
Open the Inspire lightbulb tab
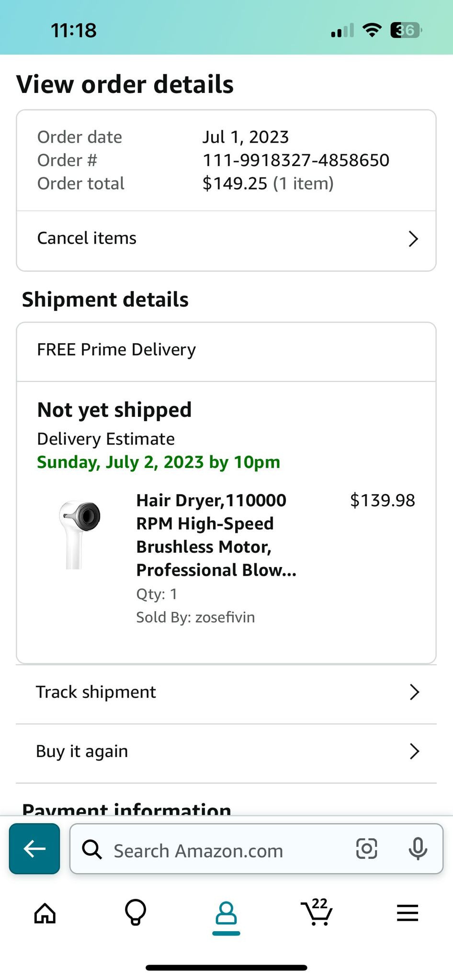pyautogui.click(x=136, y=913)
